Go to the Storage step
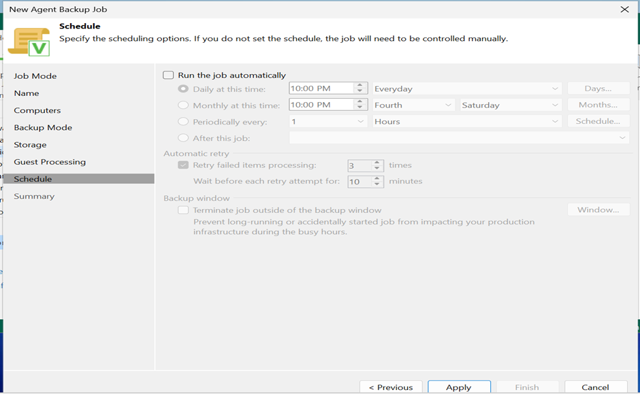 pyautogui.click(x=30, y=145)
